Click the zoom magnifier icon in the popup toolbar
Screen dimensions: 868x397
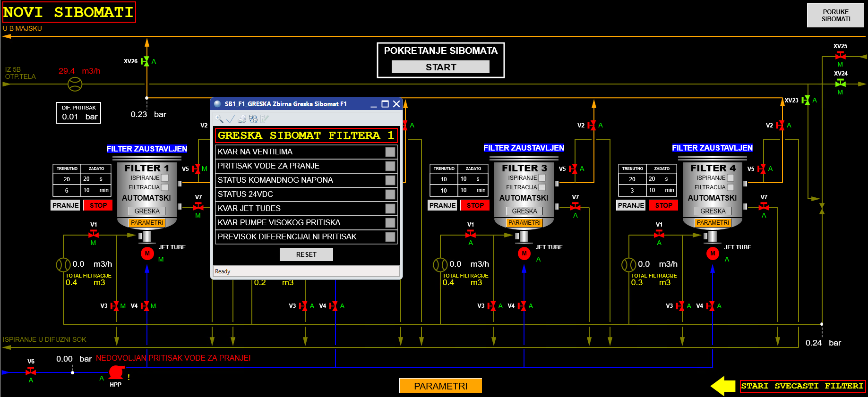[x=219, y=118]
